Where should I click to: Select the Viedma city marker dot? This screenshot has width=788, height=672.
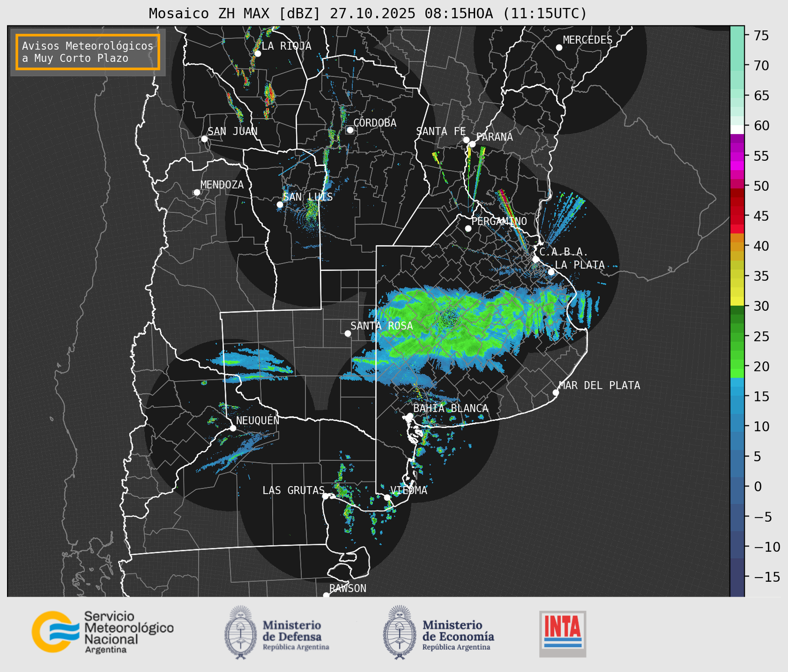387,497
